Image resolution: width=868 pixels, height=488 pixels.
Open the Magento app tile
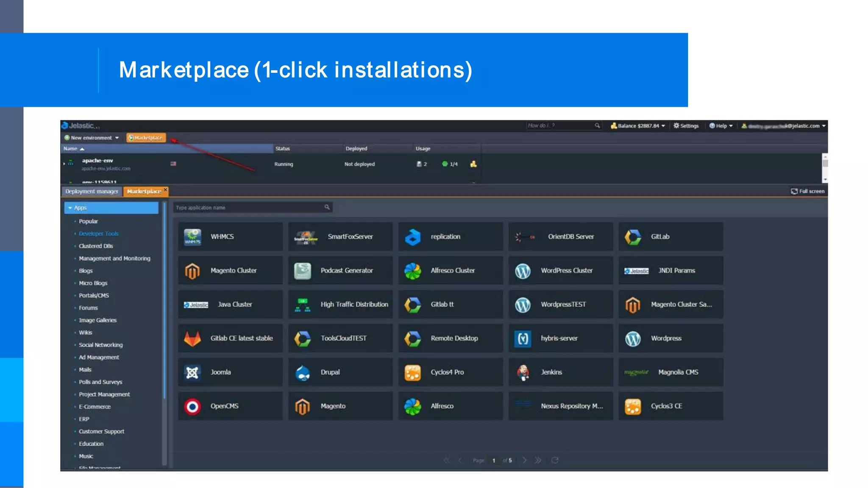[x=340, y=406]
